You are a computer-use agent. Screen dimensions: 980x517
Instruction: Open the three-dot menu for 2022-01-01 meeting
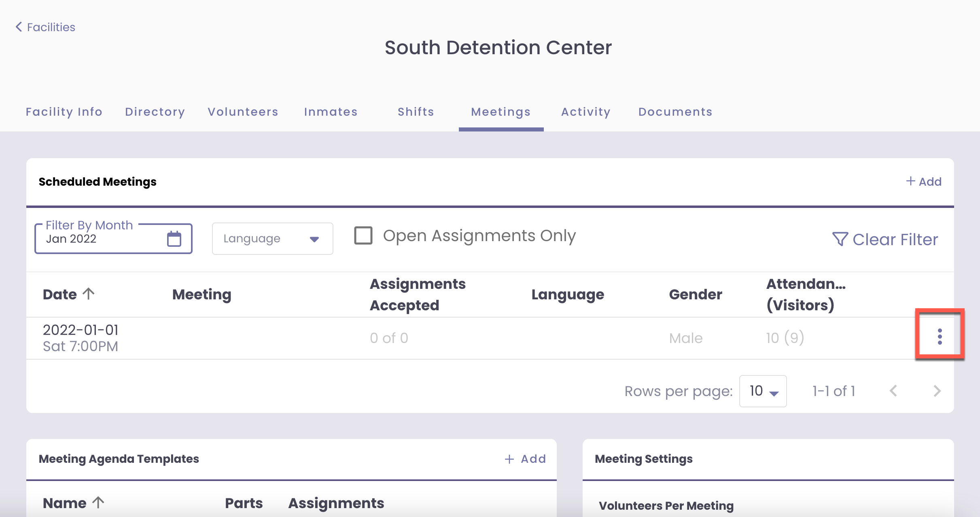[940, 337]
